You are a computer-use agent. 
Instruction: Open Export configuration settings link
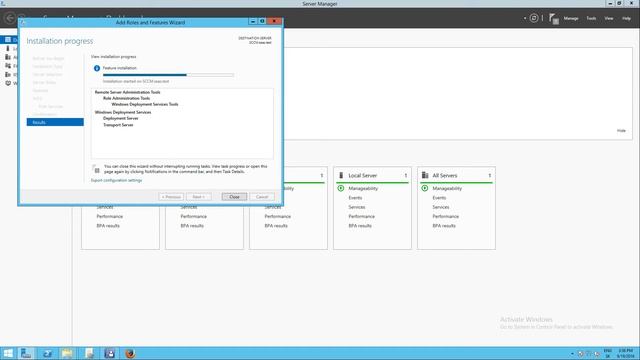tap(116, 180)
